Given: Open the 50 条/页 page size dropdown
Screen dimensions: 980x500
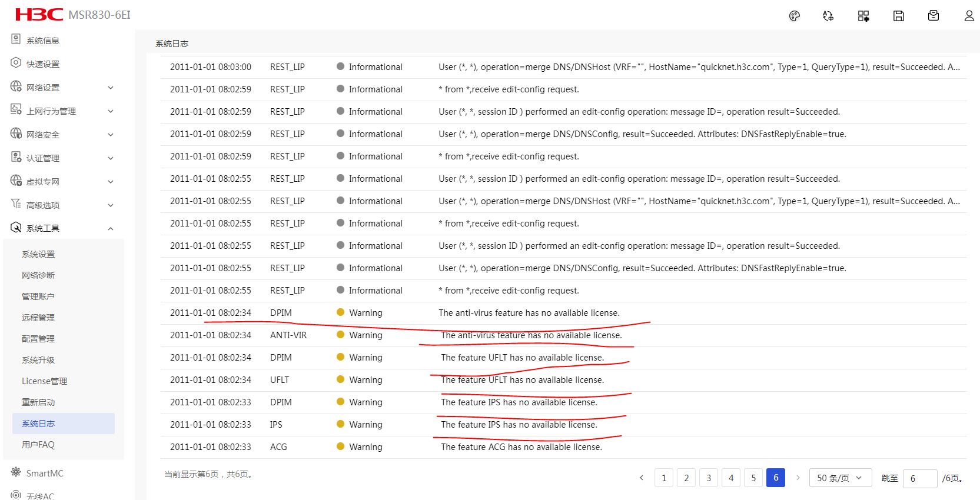Looking at the screenshot, I should pos(840,478).
